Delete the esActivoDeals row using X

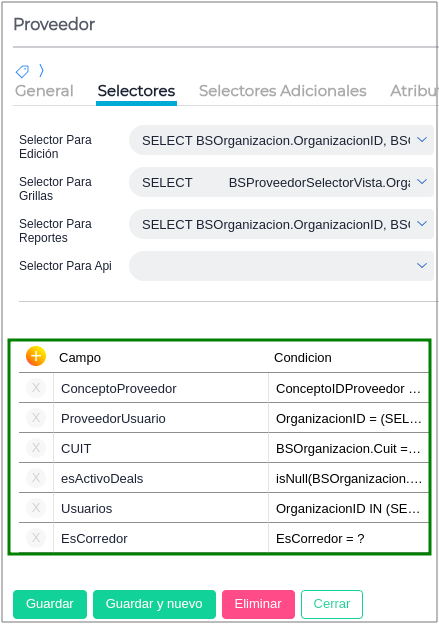pyautogui.click(x=36, y=478)
